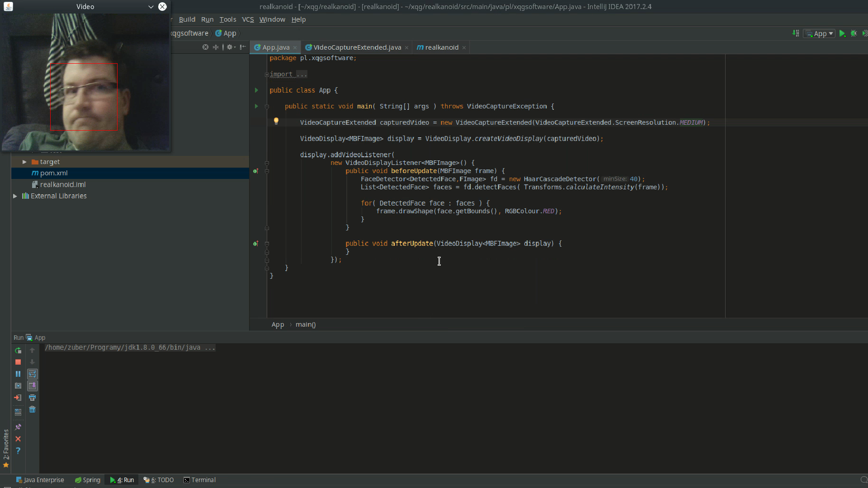Close the VideoCaptureExtended.java tab
This screenshot has height=488, width=868.
(406, 47)
